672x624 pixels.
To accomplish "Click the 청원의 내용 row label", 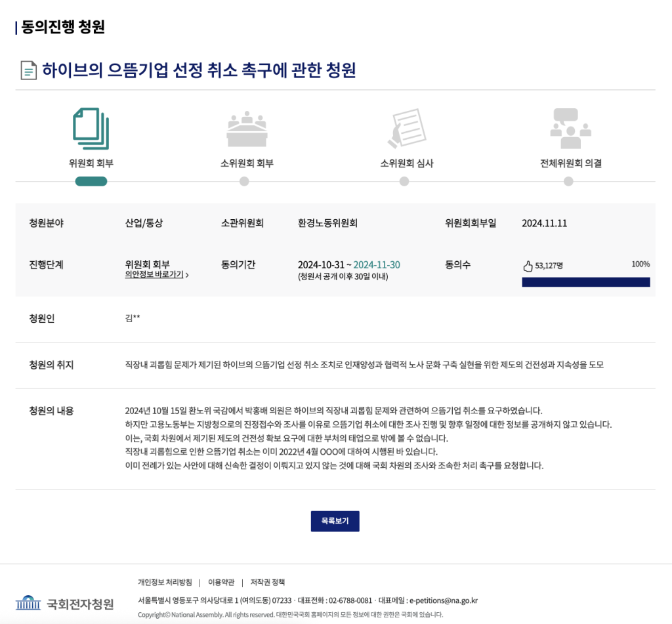I will [x=51, y=411].
